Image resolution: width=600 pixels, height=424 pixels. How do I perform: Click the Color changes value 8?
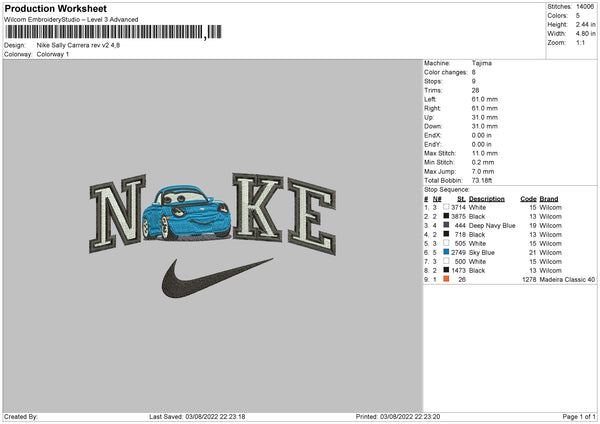click(x=474, y=72)
